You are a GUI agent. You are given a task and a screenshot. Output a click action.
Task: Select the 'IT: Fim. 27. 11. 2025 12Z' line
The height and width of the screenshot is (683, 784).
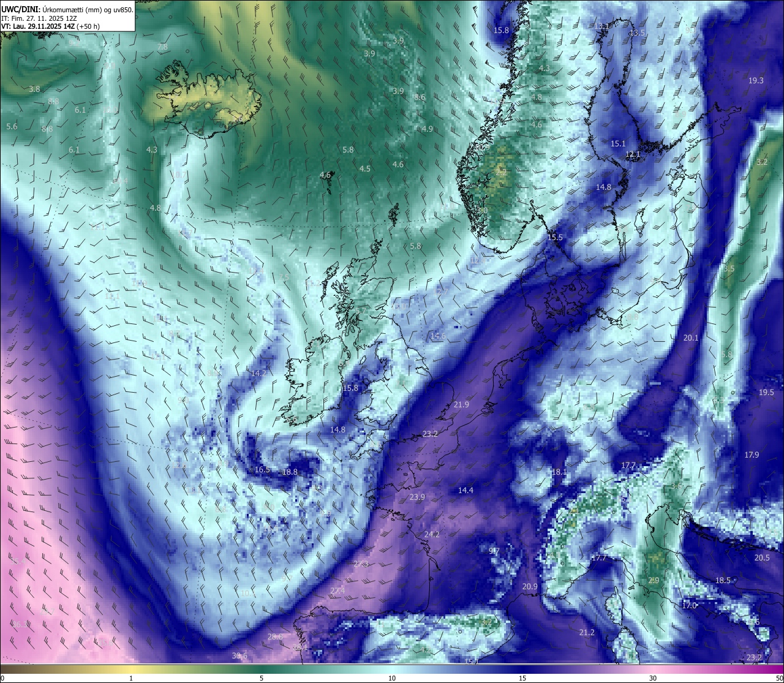[39, 18]
